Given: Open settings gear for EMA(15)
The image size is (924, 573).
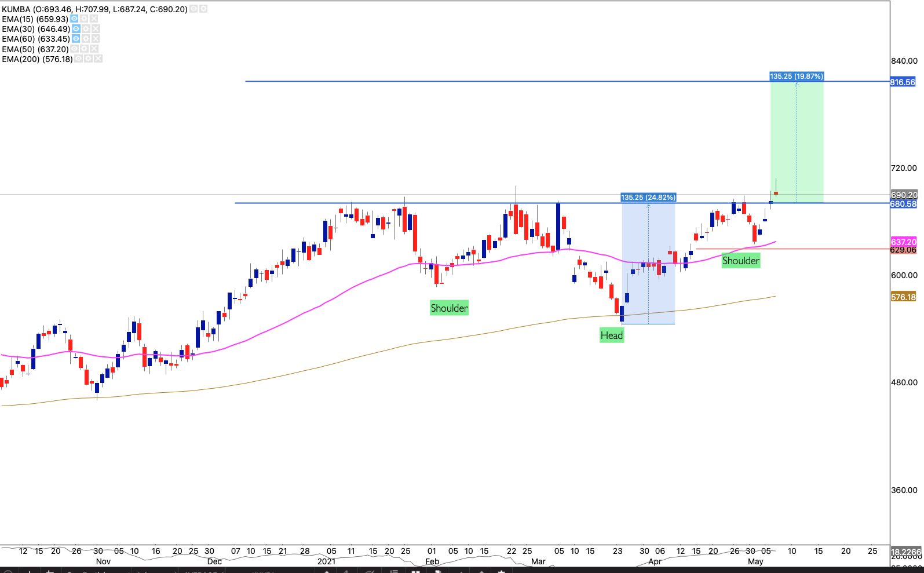Looking at the screenshot, I should 84,19.
